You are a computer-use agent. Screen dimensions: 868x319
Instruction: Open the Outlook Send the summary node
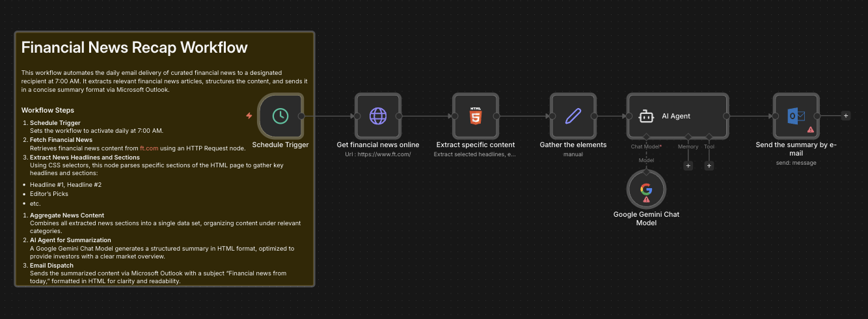tap(796, 116)
